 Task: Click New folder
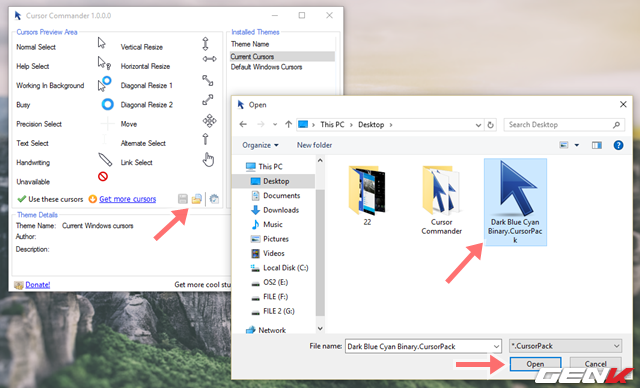[x=314, y=145]
